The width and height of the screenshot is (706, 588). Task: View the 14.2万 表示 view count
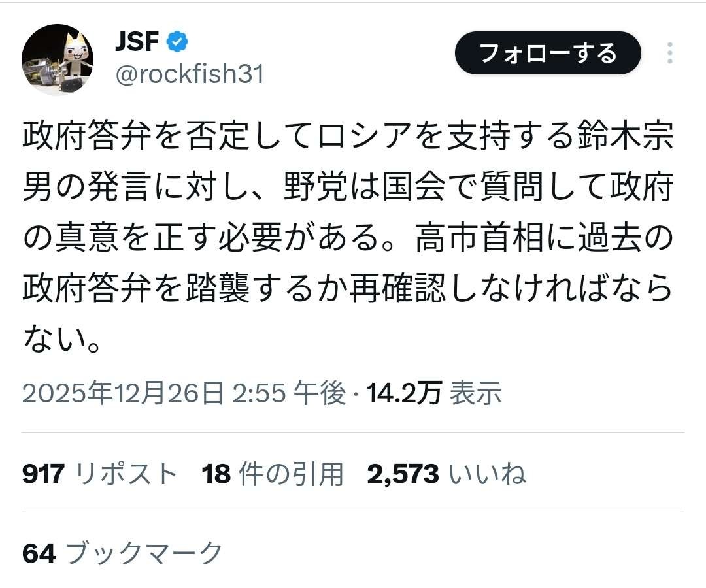pyautogui.click(x=433, y=393)
